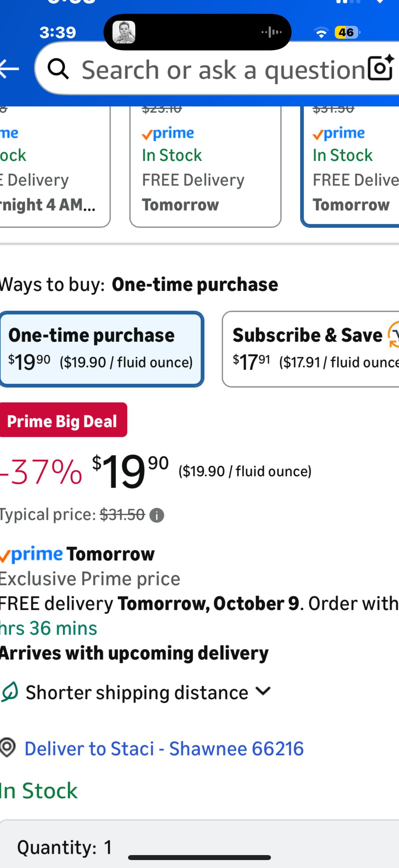Tap the iOS home indicator bar
The image size is (399, 868).
(x=199, y=857)
